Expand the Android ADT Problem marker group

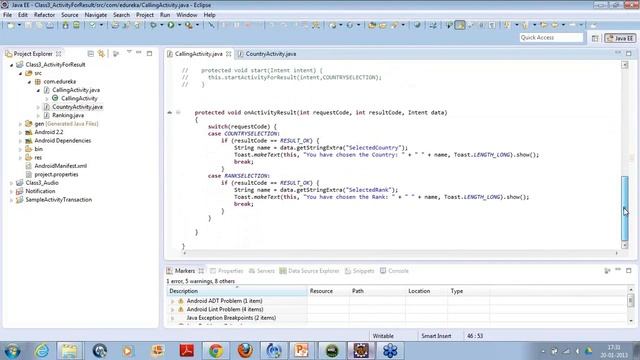[x=172, y=301]
